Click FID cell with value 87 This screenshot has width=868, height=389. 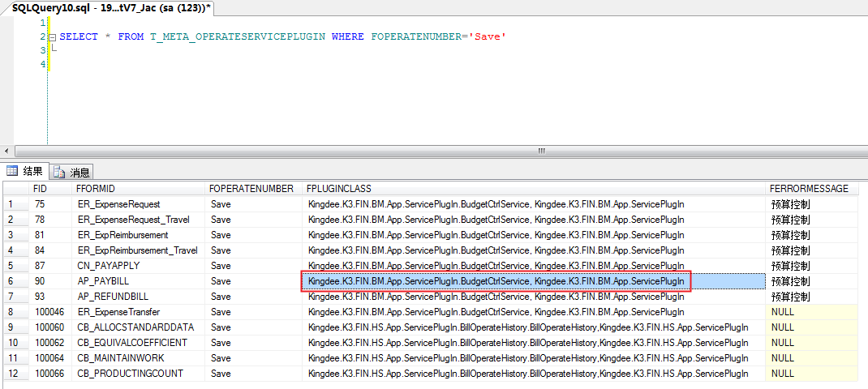[x=51, y=266]
